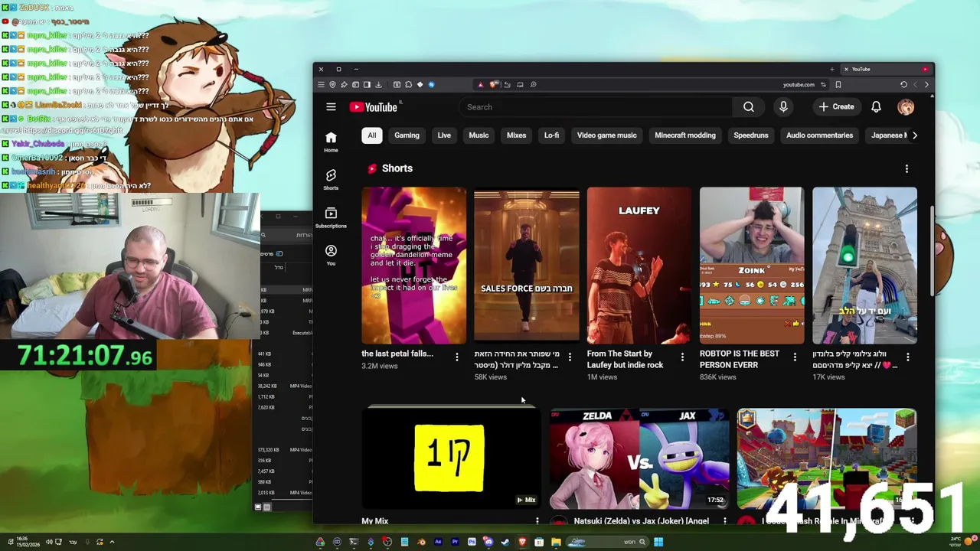Select the Mixes filter chip

[x=516, y=135]
